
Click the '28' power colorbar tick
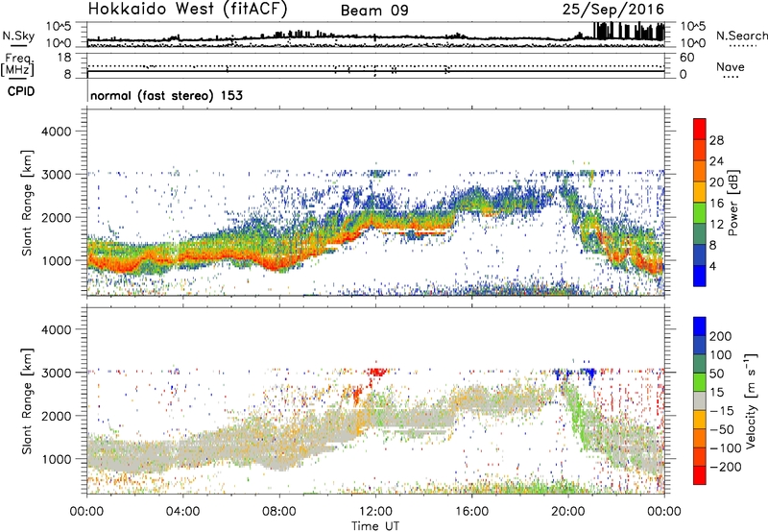[x=716, y=140]
